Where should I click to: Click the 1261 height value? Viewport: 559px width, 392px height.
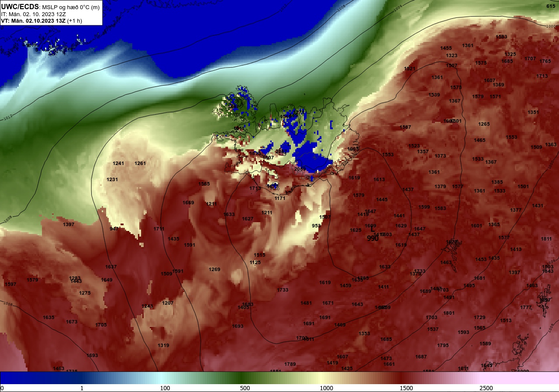coord(140,163)
